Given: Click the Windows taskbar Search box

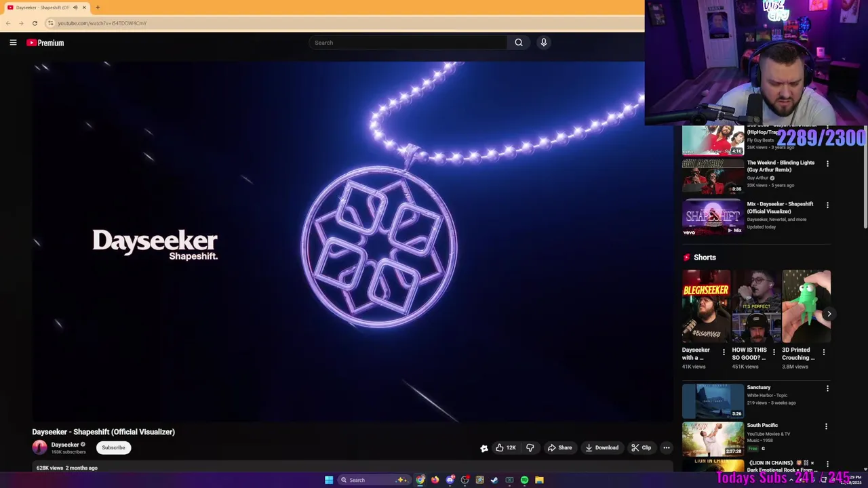Looking at the screenshot, I should [374, 480].
